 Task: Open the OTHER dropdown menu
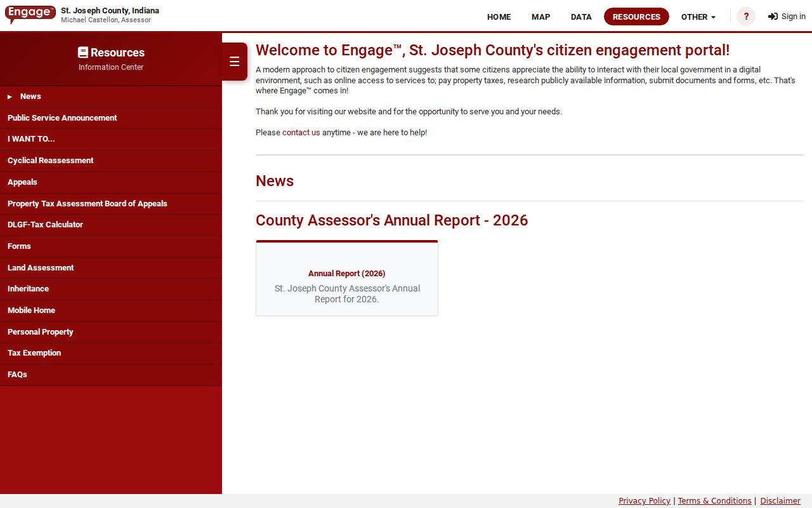(698, 17)
